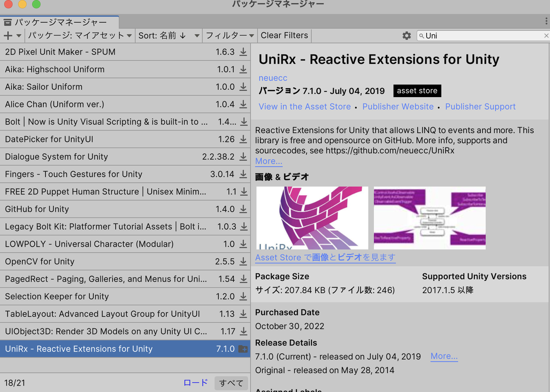This screenshot has width=550, height=392.
Task: Click the import status icon on the UniRx row
Action: 243,349
